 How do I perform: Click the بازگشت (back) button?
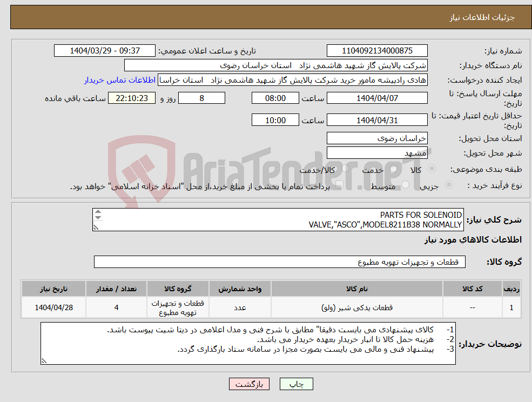249,384
